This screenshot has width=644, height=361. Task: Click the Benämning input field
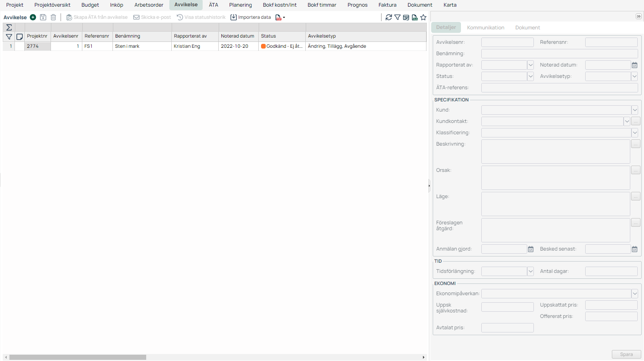(x=559, y=54)
